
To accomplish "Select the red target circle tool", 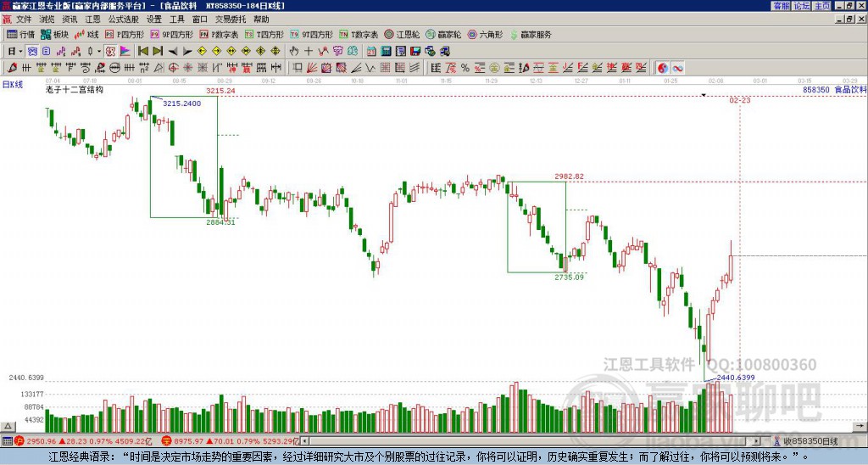I will pos(173,68).
